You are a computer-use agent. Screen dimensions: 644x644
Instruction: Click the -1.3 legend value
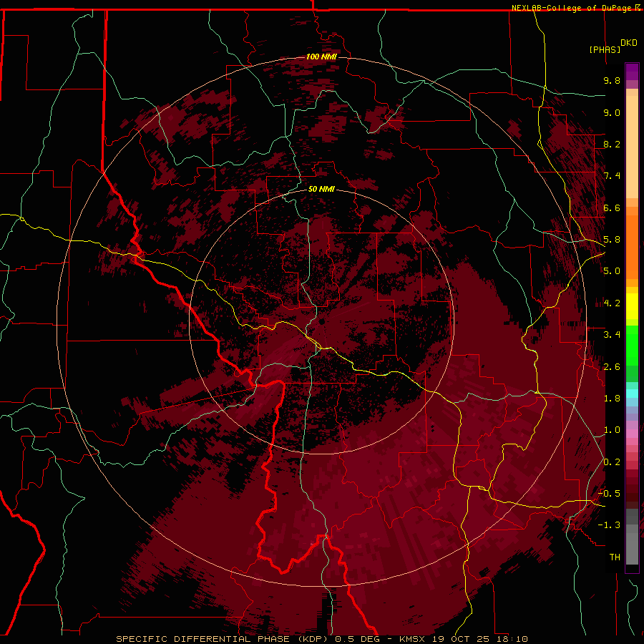click(609, 525)
